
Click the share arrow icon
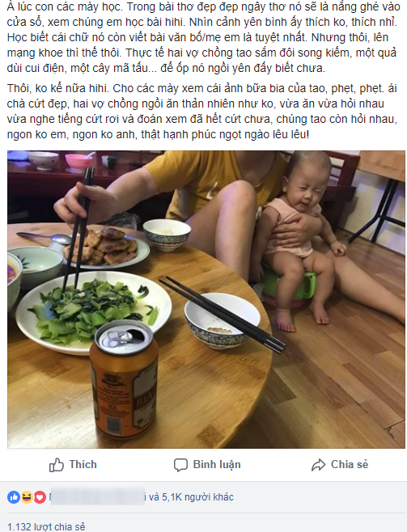[x=318, y=465]
